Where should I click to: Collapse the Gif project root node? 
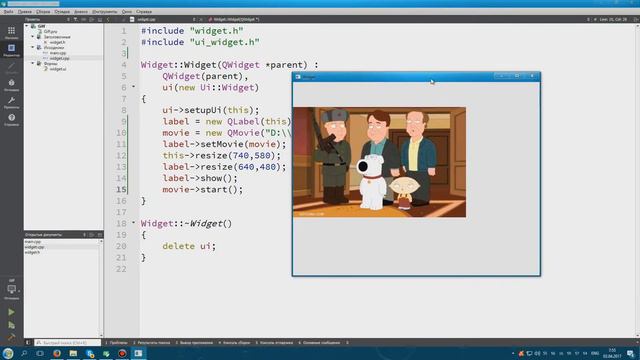27,26
